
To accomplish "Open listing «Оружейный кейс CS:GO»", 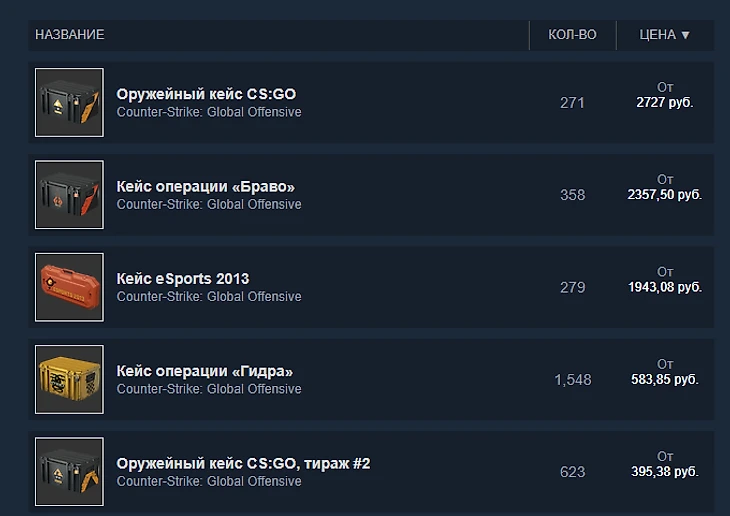I will pos(206,94).
